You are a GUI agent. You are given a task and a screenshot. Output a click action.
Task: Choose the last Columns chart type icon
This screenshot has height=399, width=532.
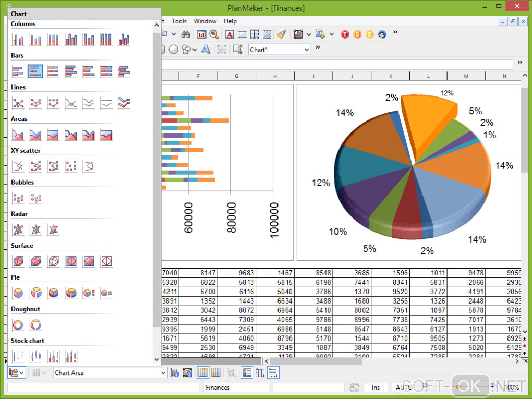point(124,39)
